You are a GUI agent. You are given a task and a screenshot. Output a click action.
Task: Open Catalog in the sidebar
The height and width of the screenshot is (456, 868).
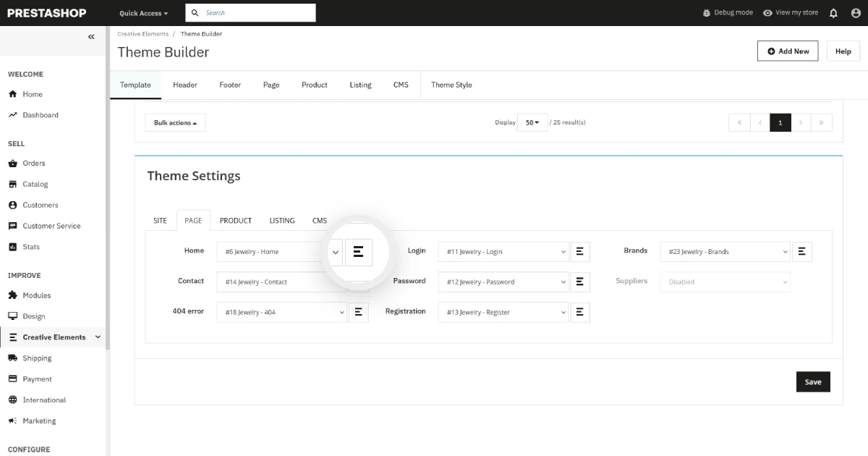(35, 184)
